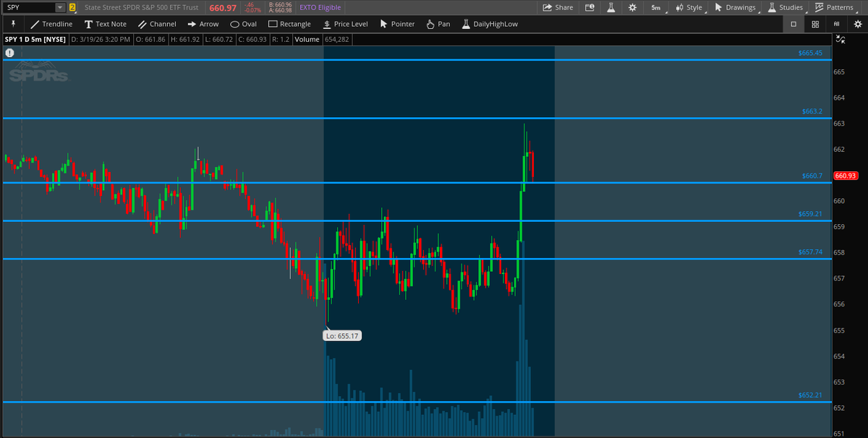The width and height of the screenshot is (868, 438).
Task: Select the Trendline drawing tool
Action: [52, 23]
